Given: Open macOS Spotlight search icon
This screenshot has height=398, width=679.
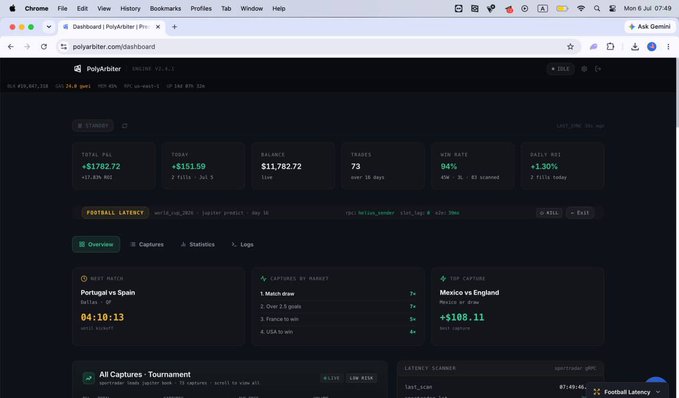Looking at the screenshot, I should [597, 8].
